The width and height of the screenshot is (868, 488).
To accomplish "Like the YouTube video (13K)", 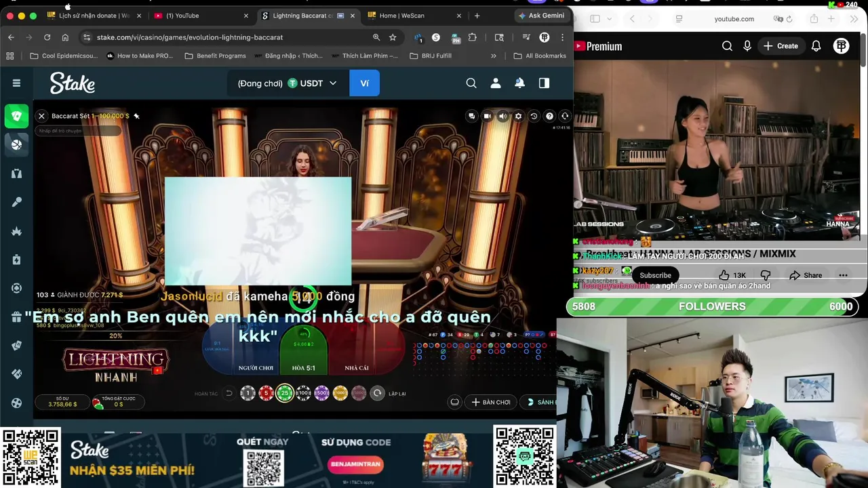I will click(x=732, y=275).
